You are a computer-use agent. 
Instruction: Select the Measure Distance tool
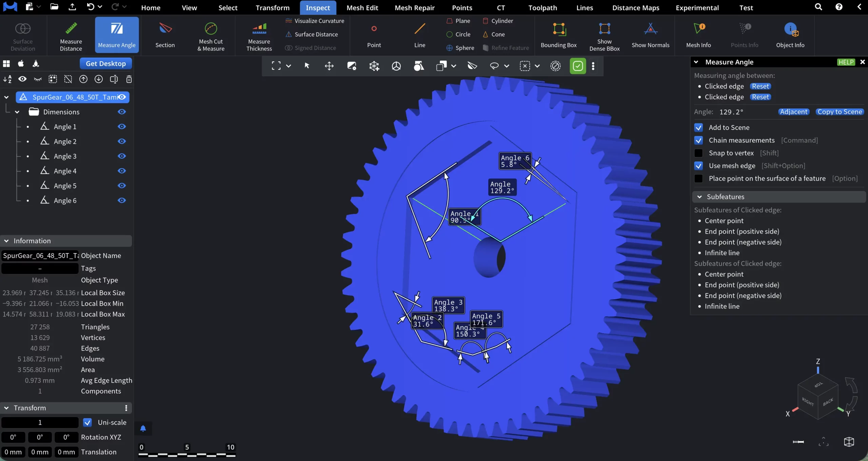pos(70,36)
